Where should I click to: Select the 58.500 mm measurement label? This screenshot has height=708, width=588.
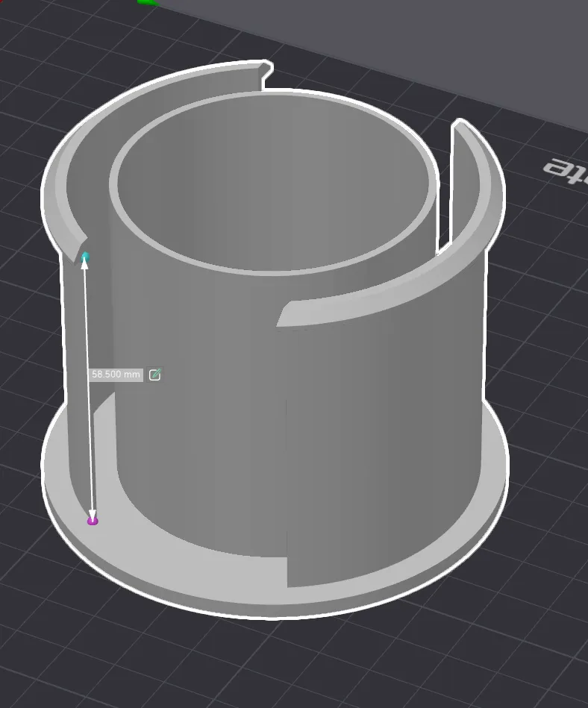pos(116,375)
